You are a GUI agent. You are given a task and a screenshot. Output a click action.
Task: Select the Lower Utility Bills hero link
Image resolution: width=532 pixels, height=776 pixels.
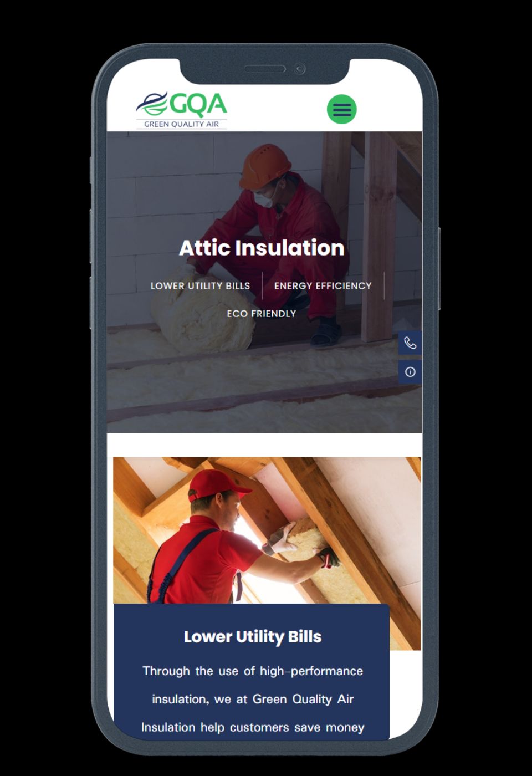pos(200,286)
